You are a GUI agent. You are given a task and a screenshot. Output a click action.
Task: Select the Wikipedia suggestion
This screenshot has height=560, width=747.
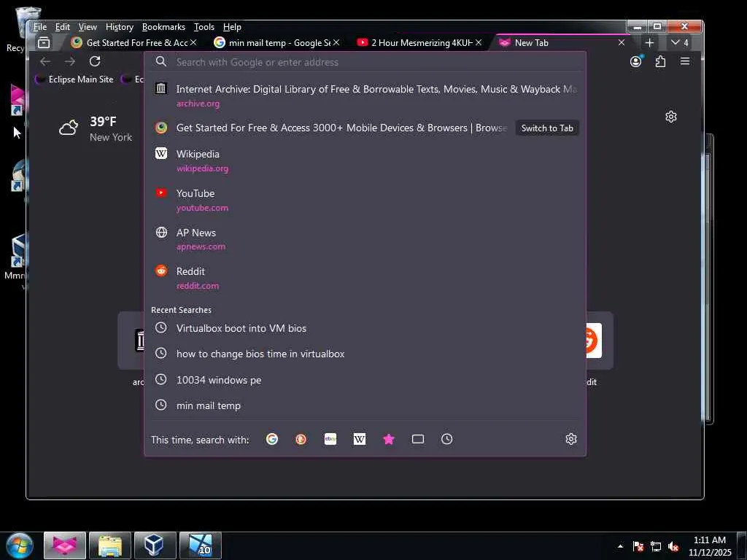[x=365, y=161]
